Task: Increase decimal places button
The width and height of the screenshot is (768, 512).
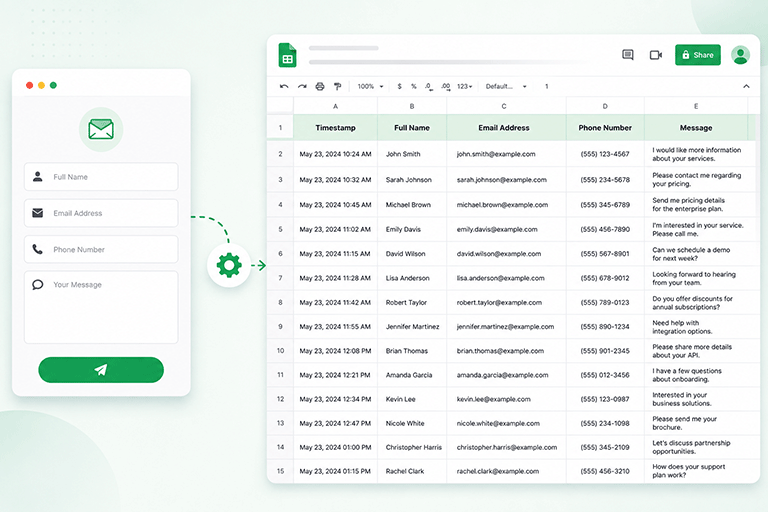Action: coord(445,86)
